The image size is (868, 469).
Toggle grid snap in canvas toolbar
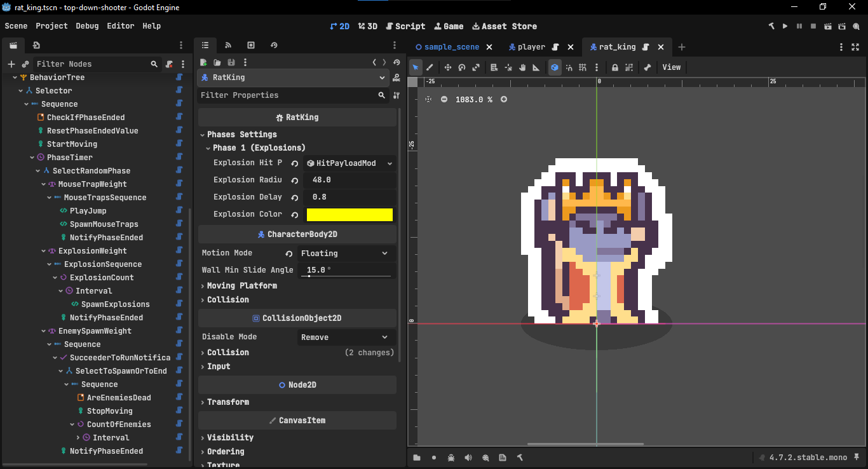pos(582,67)
